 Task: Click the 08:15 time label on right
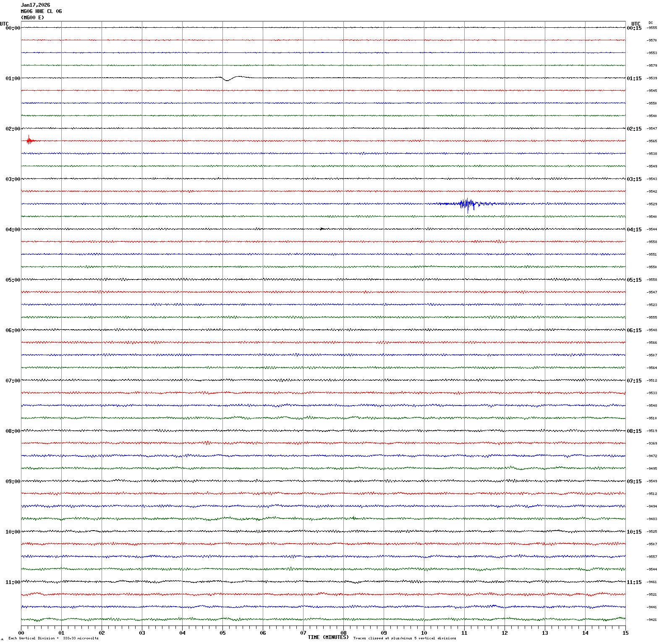[634, 431]
